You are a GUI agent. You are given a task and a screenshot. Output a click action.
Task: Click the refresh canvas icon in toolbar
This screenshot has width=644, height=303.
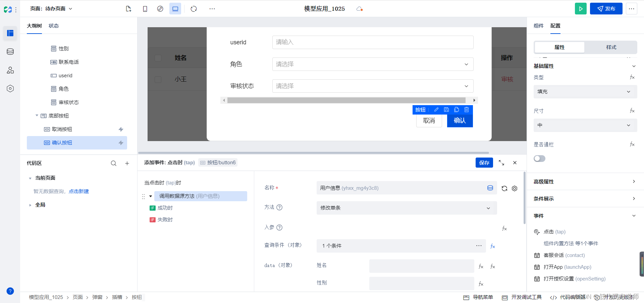coord(194,9)
